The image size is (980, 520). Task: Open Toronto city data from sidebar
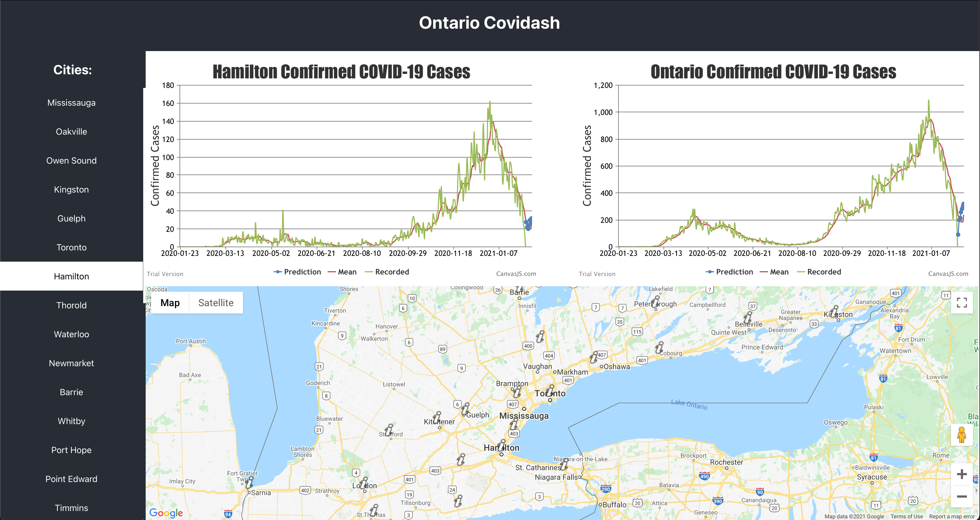[72, 247]
